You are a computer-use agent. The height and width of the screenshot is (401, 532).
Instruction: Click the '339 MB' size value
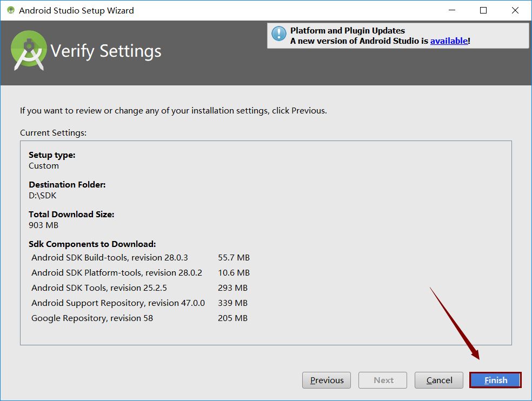tap(232, 303)
